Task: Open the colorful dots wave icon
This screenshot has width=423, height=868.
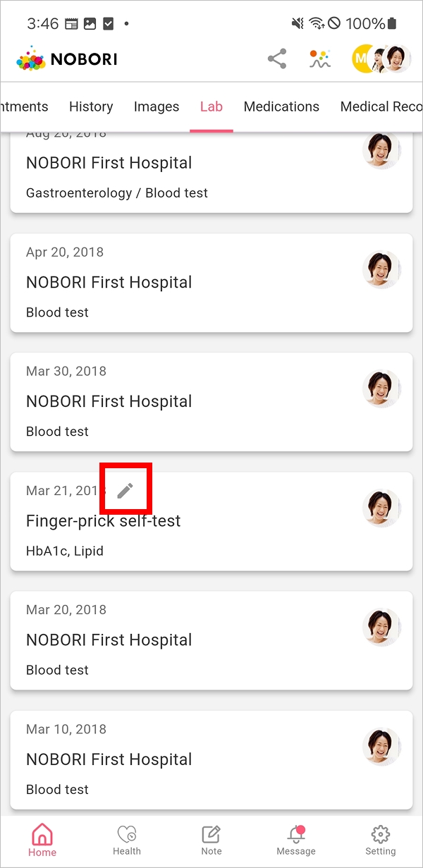Action: [x=320, y=59]
